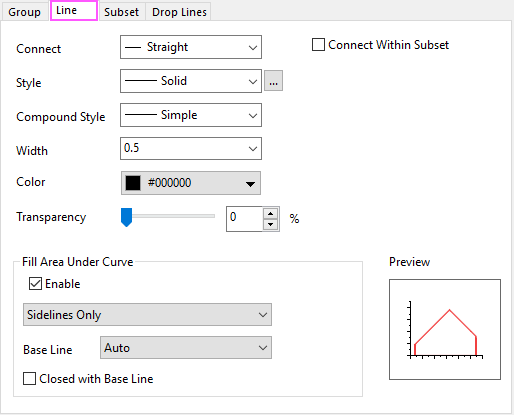Click the black color swatch square
This screenshot has width=514, height=415.
pyautogui.click(x=133, y=183)
